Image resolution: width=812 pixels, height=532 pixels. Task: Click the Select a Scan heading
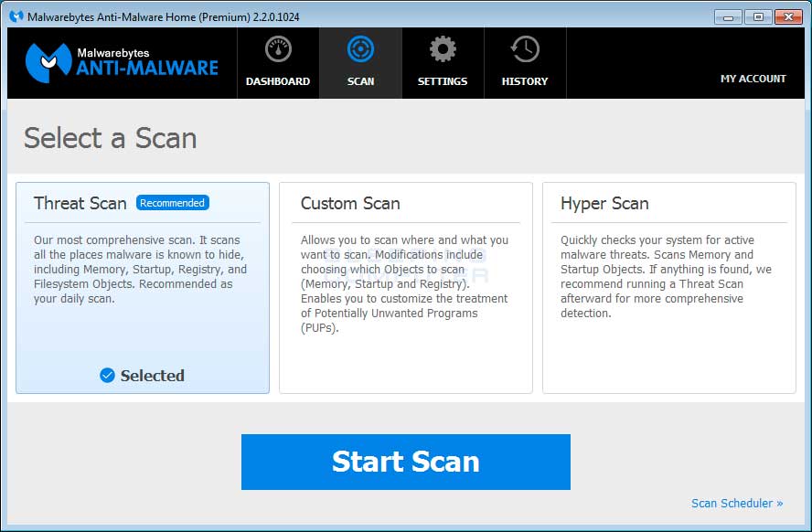click(x=110, y=139)
